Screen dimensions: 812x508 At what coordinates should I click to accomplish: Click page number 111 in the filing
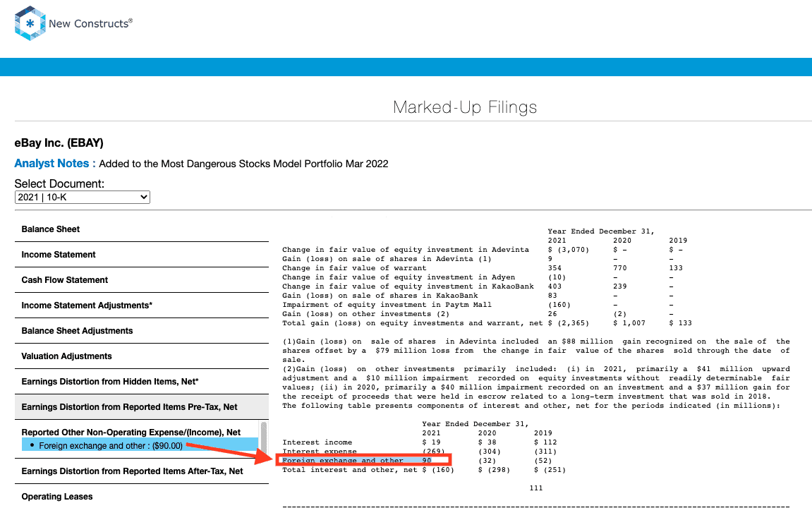pos(536,488)
